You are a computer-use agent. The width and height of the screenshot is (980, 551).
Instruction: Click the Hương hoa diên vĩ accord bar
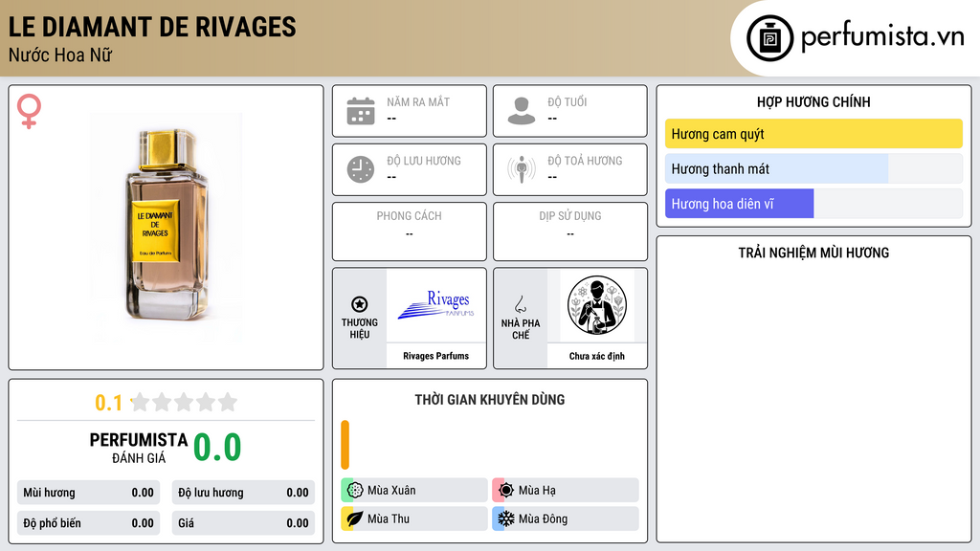[x=813, y=204]
